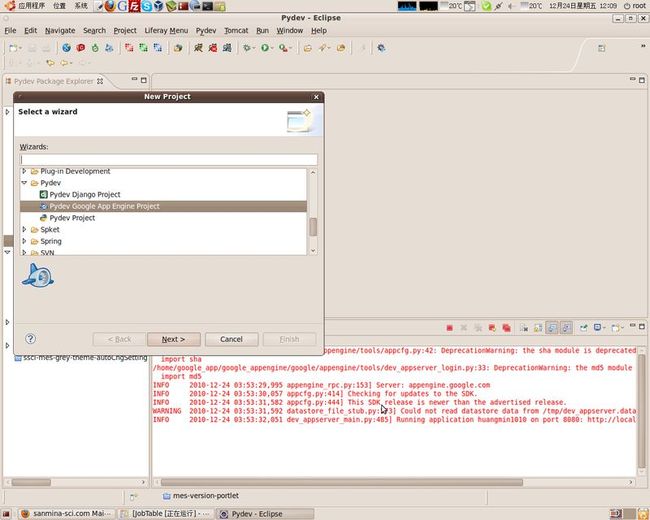Open the Navigate menu
The height and width of the screenshot is (520, 650).
[x=60, y=31]
